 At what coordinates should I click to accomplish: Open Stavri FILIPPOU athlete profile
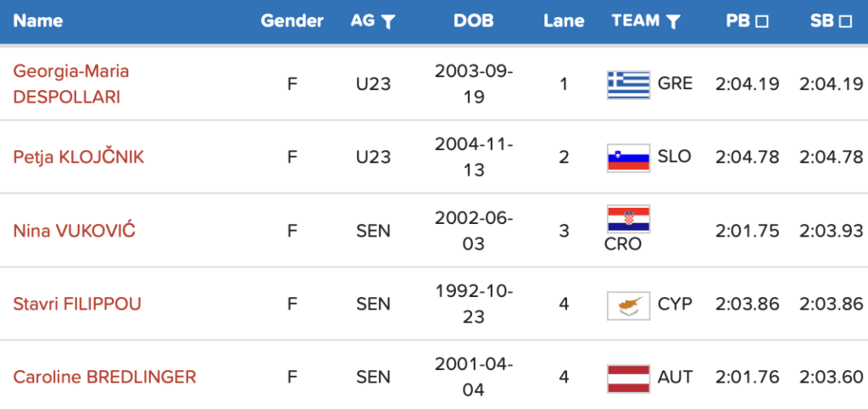[77, 304]
